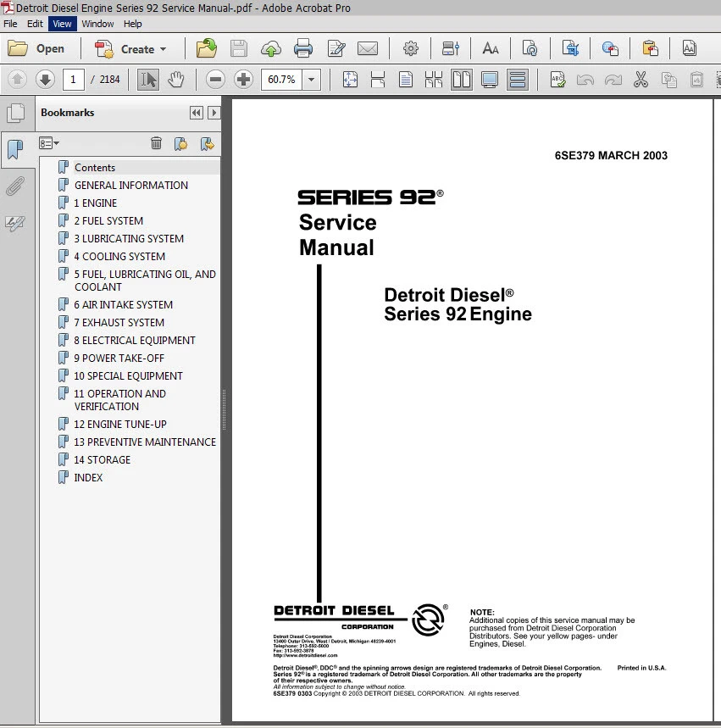Viewport: 721px width, 728px height.
Task: Click the page number input field
Action: point(74,79)
